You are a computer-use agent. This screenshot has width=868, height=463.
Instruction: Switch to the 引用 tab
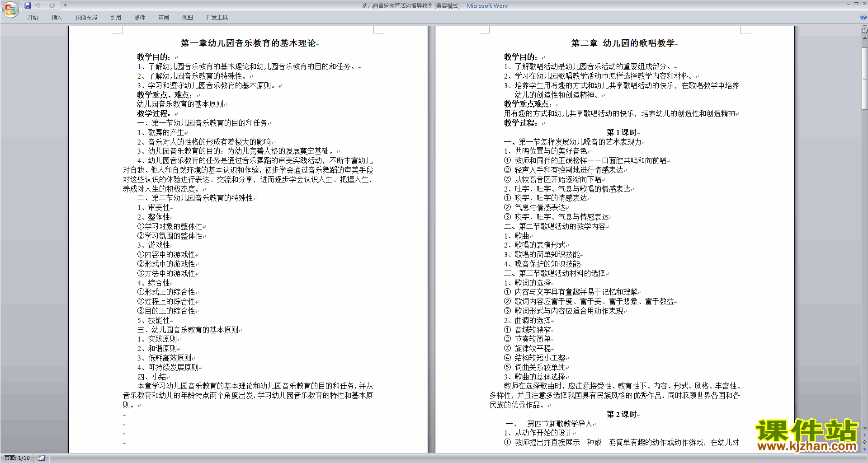116,17
